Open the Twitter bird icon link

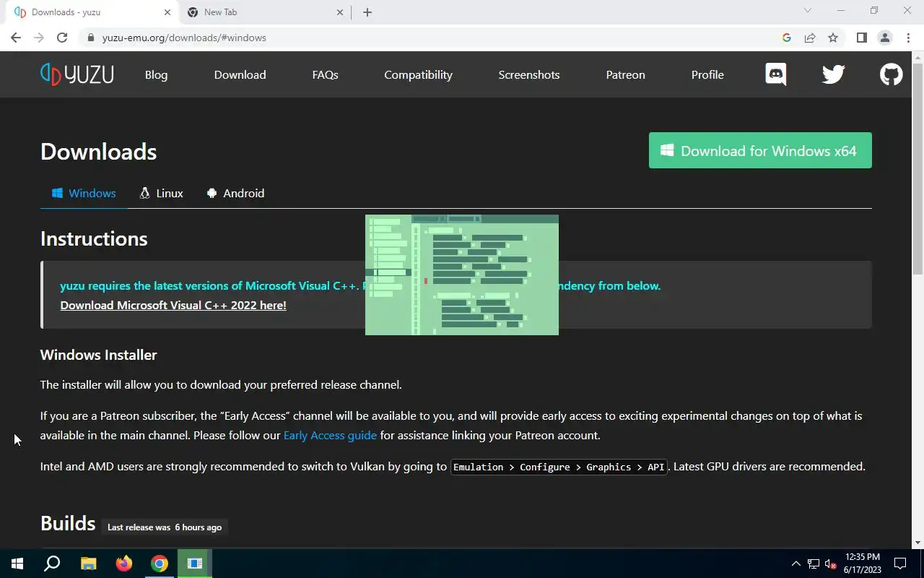tap(834, 74)
